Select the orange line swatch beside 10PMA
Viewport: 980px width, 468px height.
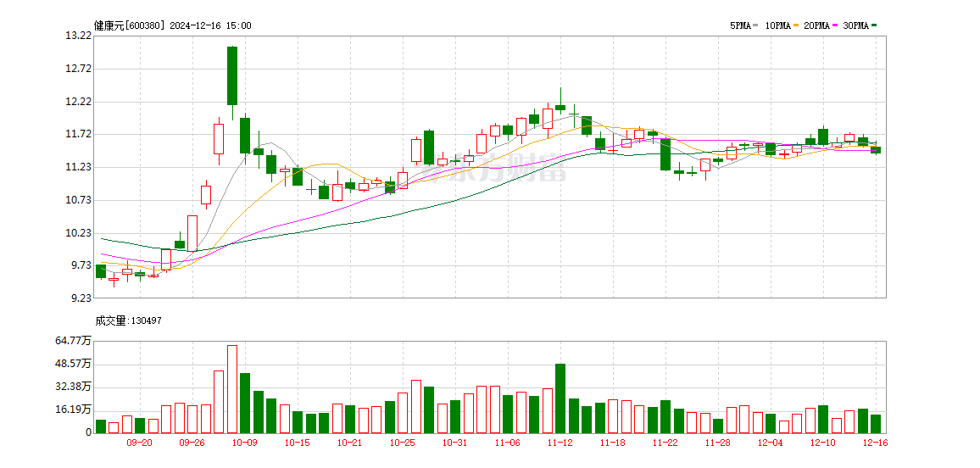pos(795,25)
